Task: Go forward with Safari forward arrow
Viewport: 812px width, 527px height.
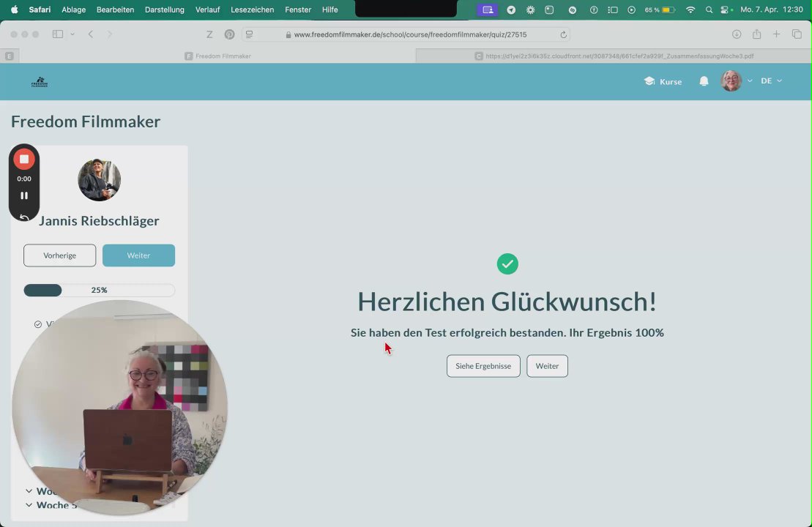Action: coord(109,34)
